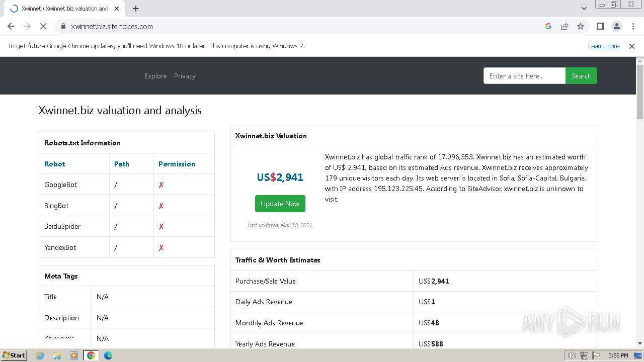
Task: Focus the 'Enter a site here' field
Action: (524, 76)
